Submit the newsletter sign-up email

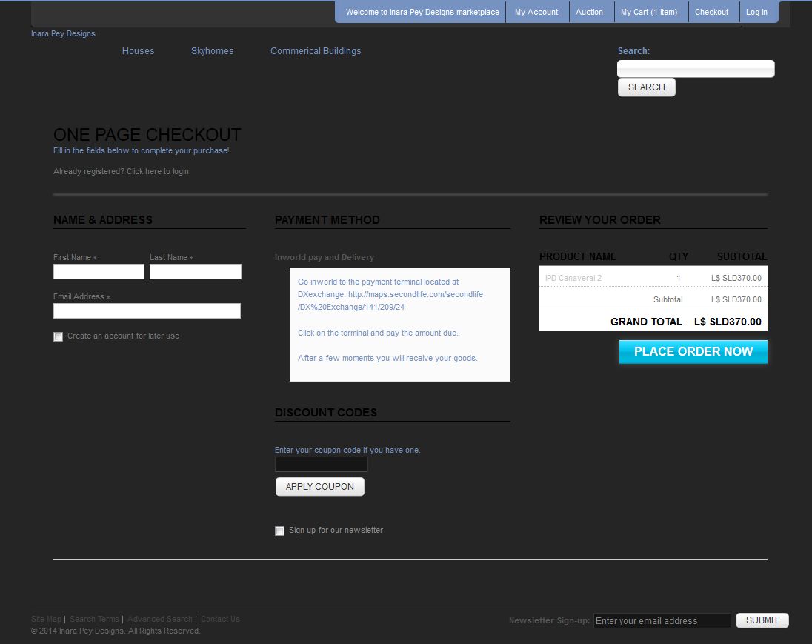(762, 620)
